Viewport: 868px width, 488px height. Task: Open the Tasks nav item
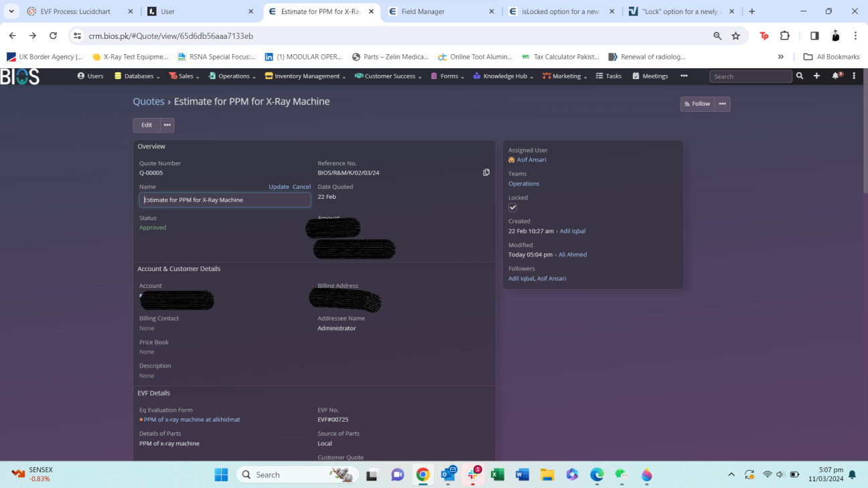(x=609, y=76)
